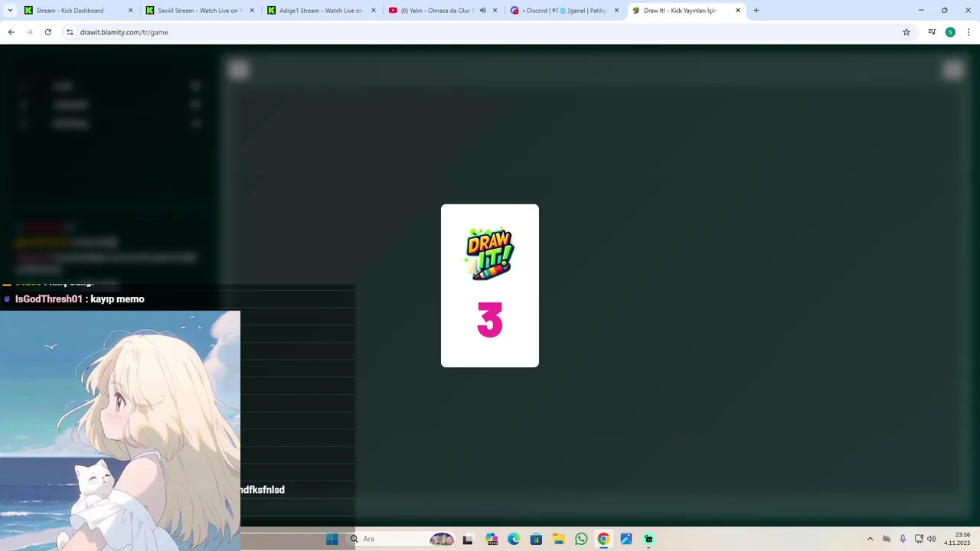The image size is (980, 551).
Task: Expand the tab search dropdown
Action: pyautogui.click(x=10, y=11)
